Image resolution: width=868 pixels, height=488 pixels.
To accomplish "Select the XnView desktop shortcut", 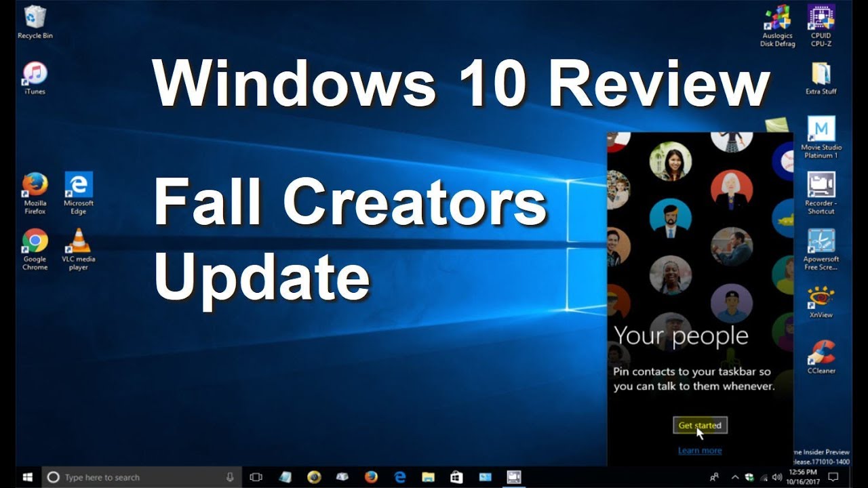I will pos(821,302).
